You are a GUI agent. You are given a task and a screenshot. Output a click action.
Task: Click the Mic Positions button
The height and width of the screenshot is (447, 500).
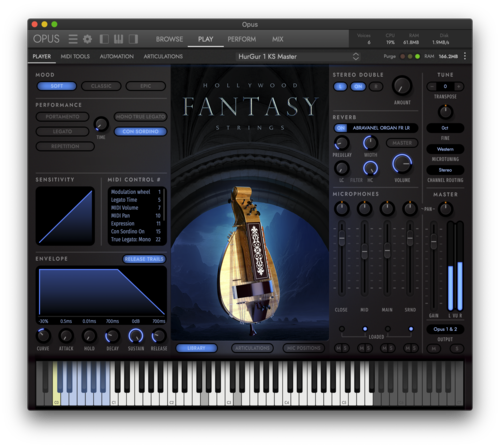[x=303, y=348]
